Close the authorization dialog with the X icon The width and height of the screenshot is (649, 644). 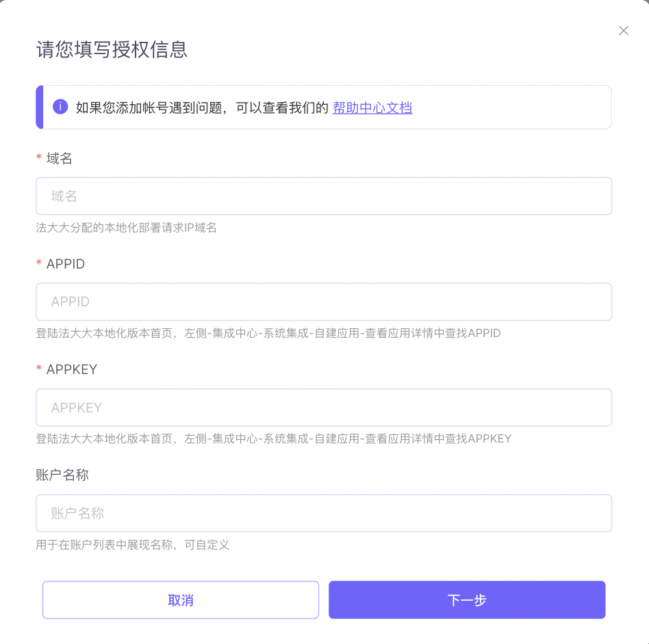624,31
